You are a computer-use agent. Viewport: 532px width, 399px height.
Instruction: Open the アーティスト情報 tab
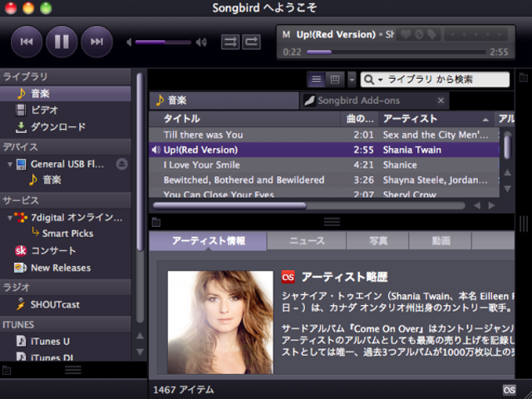click(208, 241)
